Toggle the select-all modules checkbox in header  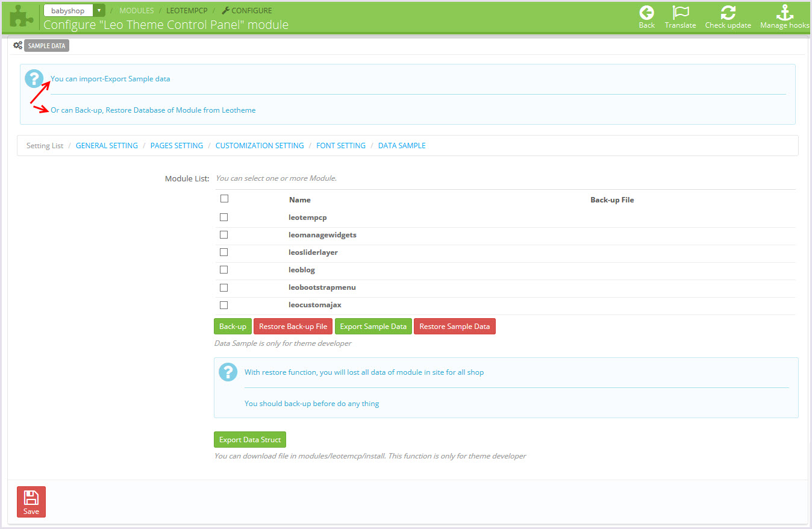[224, 198]
